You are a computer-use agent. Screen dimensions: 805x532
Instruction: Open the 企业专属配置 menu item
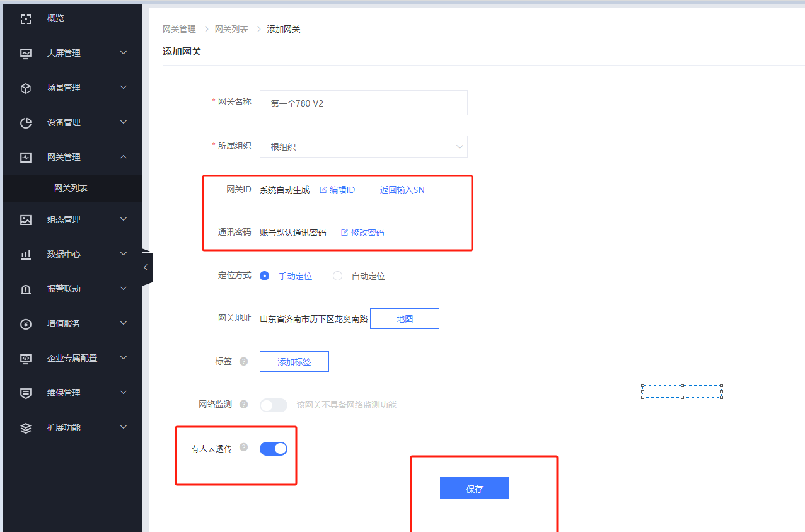[x=72, y=358]
